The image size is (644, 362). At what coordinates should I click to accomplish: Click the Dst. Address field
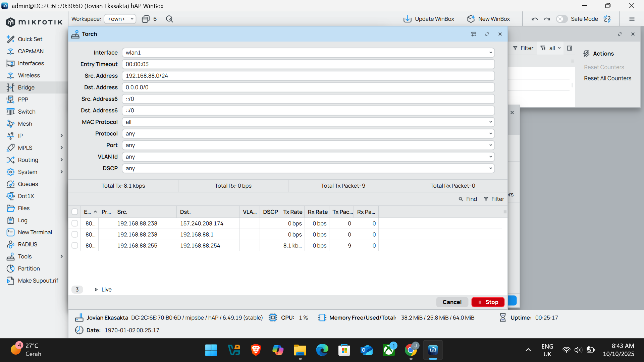(x=308, y=87)
